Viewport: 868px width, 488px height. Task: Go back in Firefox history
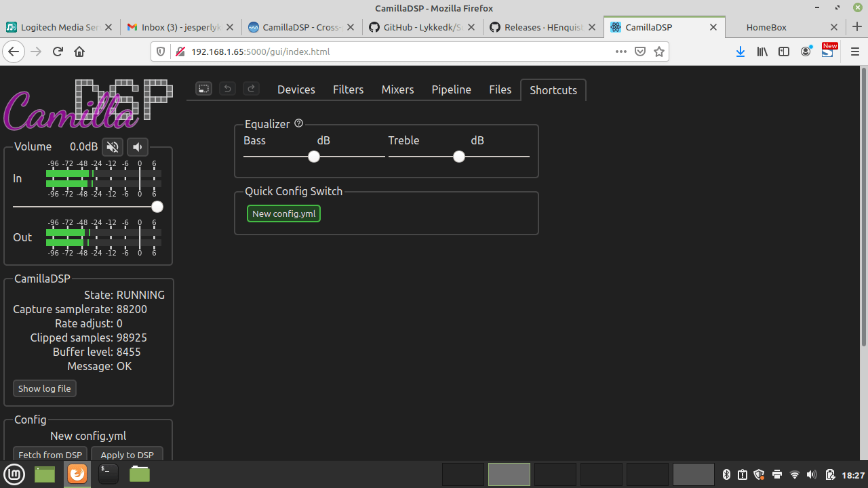tap(14, 52)
